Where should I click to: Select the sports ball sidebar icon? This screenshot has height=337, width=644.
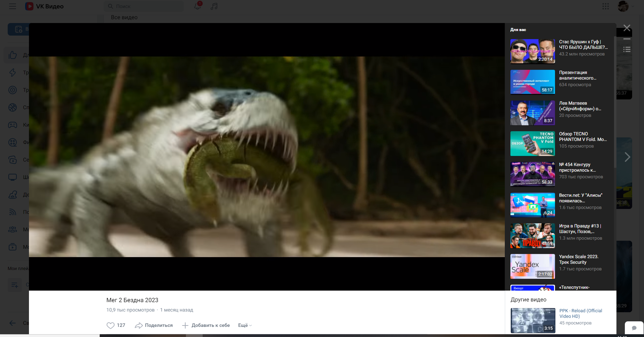click(x=13, y=107)
